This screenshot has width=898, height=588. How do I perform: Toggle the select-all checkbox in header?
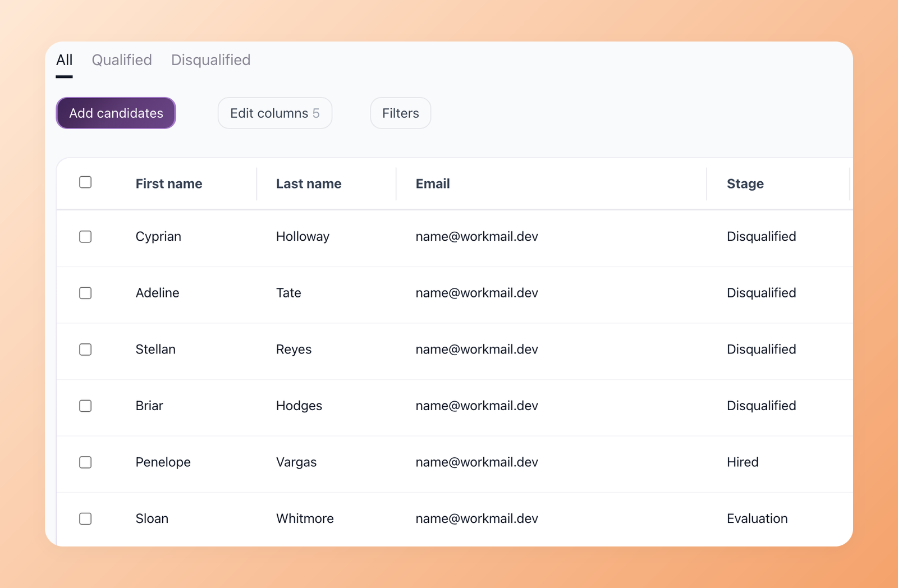click(85, 182)
